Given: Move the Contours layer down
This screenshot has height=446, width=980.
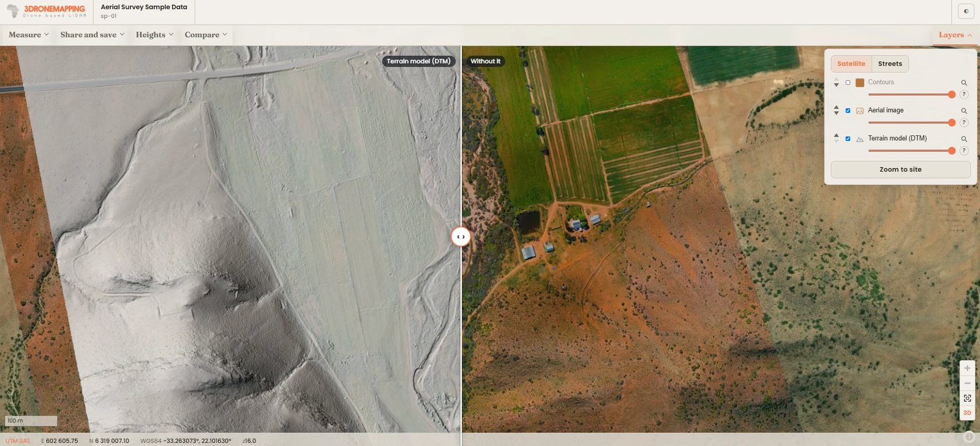Looking at the screenshot, I should point(837,85).
